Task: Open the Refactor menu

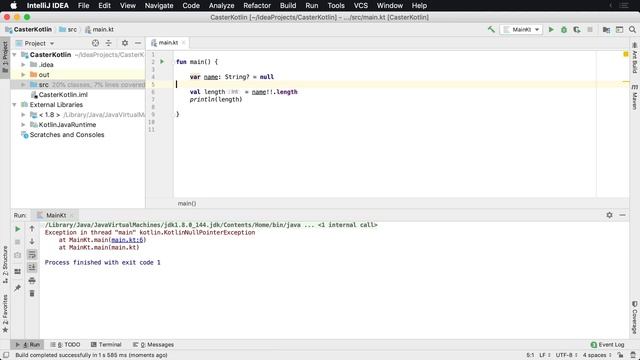Action: pos(257,5)
